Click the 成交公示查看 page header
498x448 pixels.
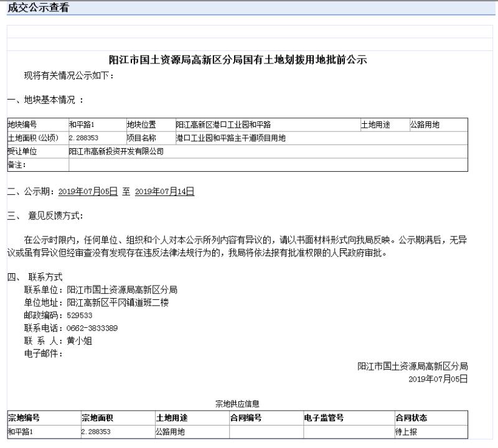(39, 8)
